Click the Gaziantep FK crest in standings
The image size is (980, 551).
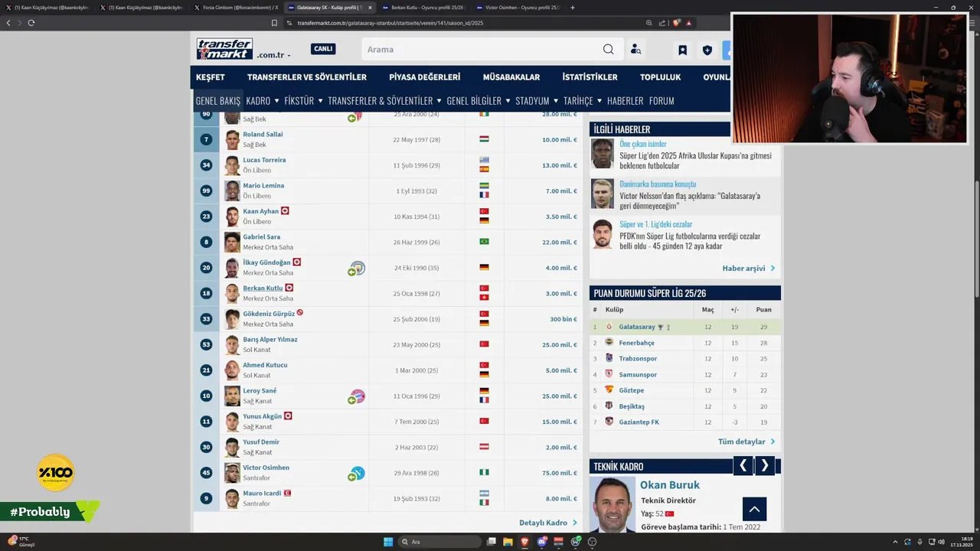click(x=609, y=422)
